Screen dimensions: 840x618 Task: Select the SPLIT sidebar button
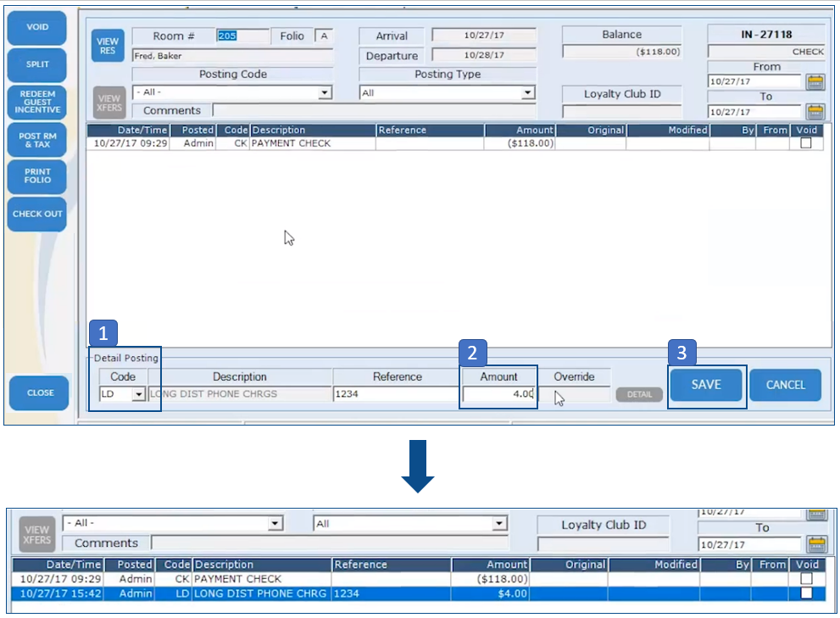[x=37, y=64]
